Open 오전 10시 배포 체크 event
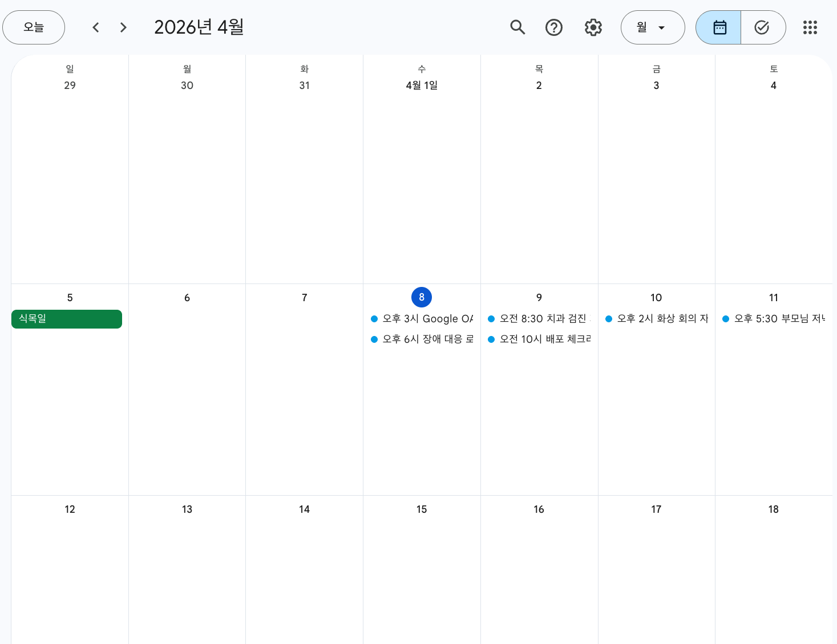This screenshot has width=837, height=644. [x=539, y=339]
